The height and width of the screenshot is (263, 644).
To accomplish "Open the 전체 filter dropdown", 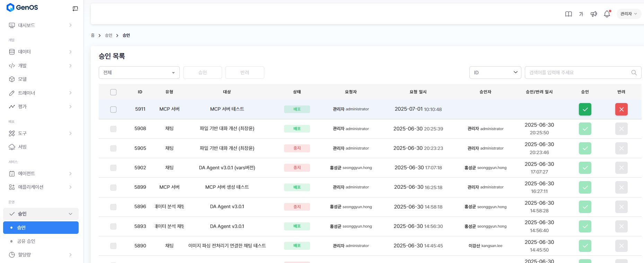I will 139,73.
